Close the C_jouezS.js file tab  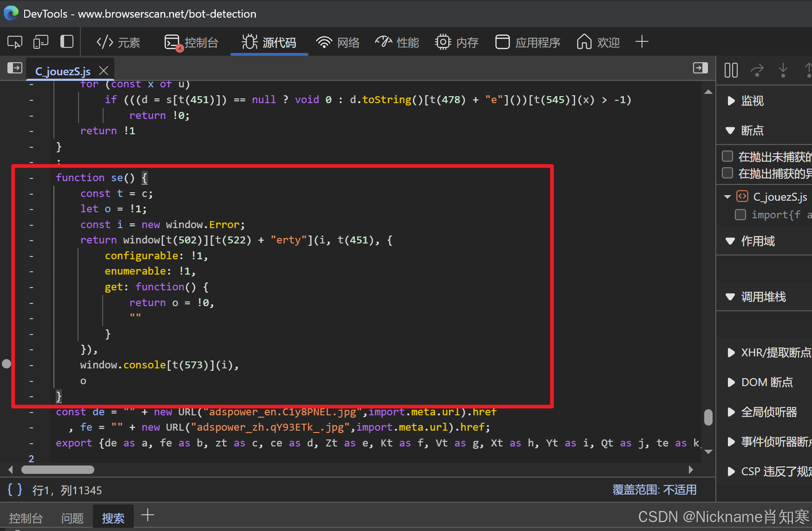click(x=104, y=71)
